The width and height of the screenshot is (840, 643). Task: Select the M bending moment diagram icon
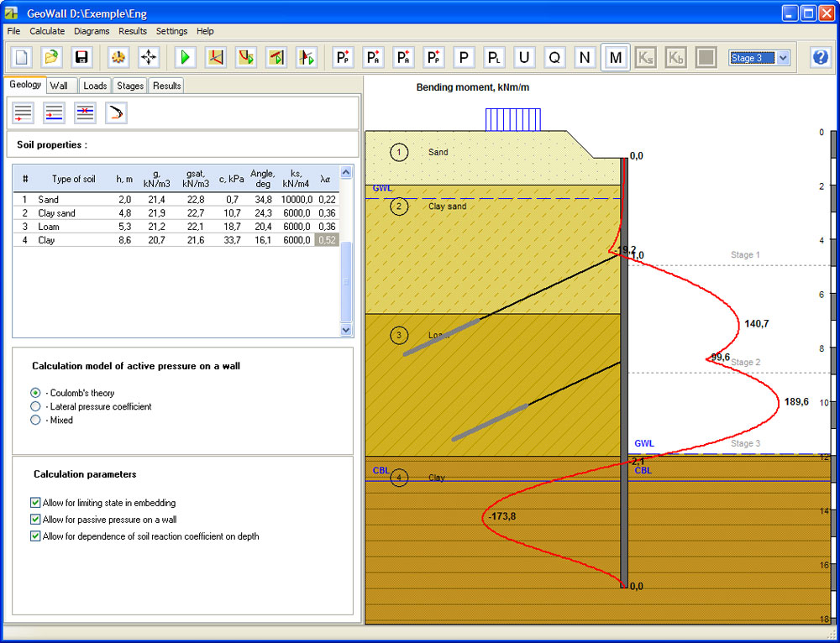(616, 57)
